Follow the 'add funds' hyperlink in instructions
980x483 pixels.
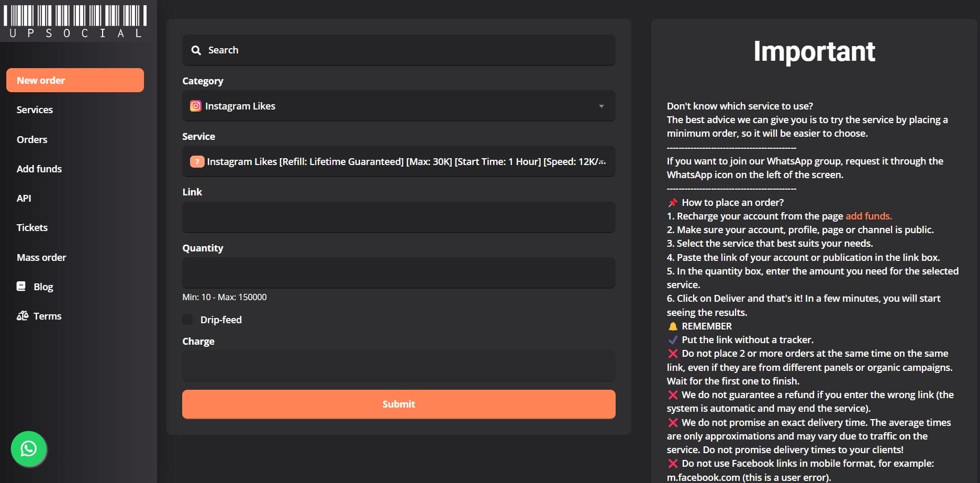tap(868, 216)
